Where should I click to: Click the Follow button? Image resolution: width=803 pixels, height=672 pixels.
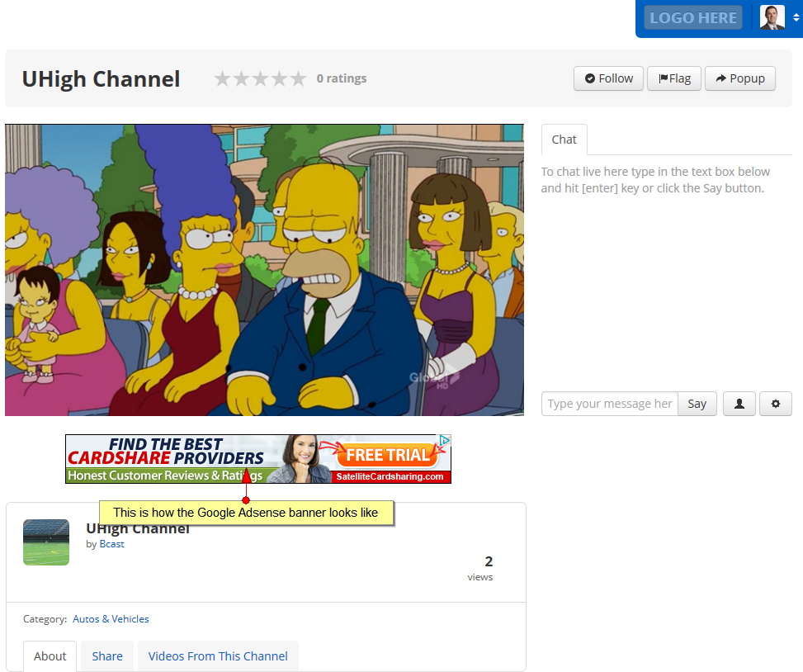click(x=608, y=78)
